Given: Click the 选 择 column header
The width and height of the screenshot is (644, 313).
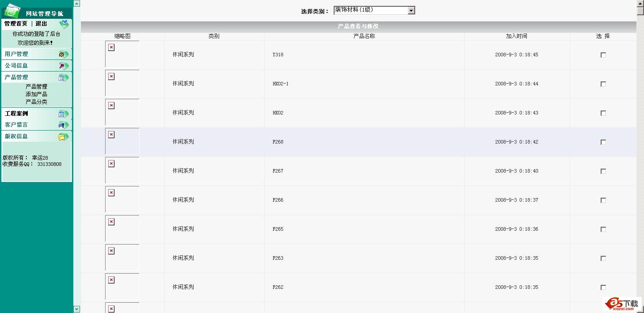Looking at the screenshot, I should pos(603,36).
